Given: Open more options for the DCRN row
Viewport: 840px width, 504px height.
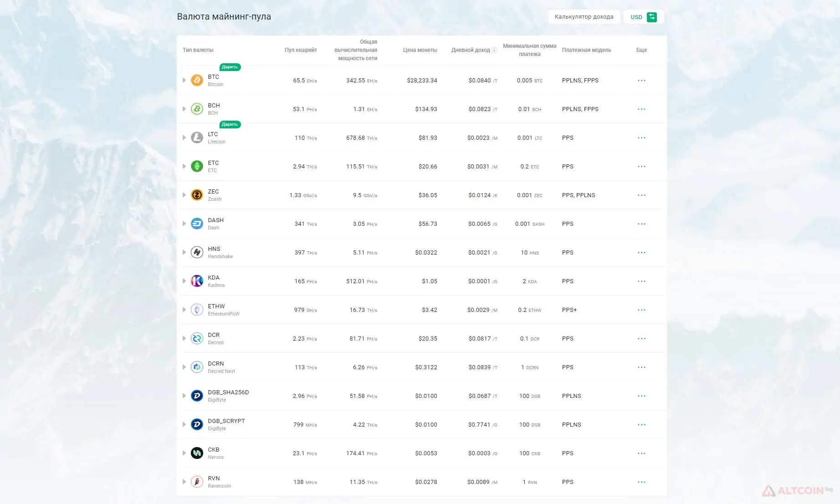Looking at the screenshot, I should [641, 367].
